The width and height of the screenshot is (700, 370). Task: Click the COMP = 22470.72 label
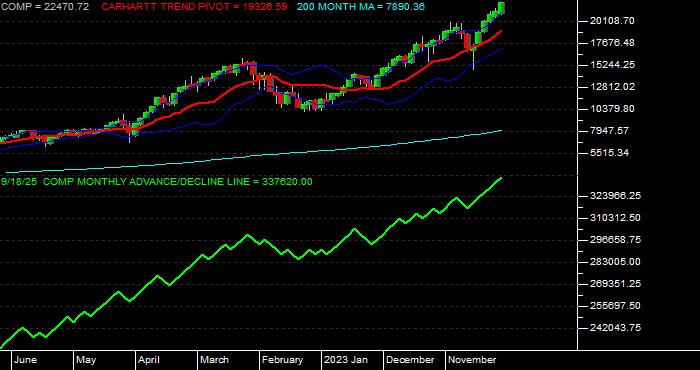click(x=44, y=7)
